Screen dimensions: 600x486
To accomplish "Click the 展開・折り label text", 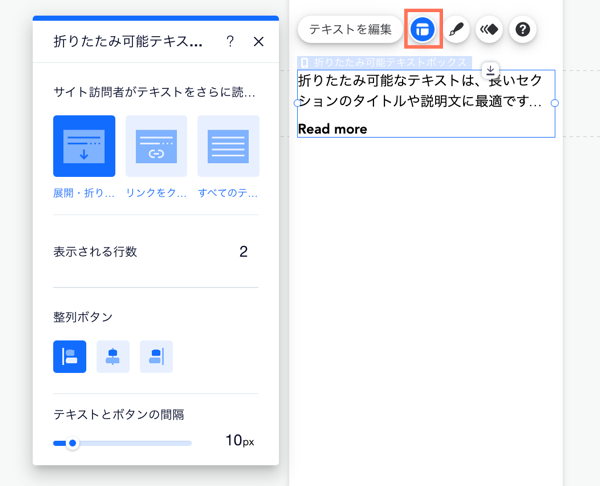I will (84, 193).
